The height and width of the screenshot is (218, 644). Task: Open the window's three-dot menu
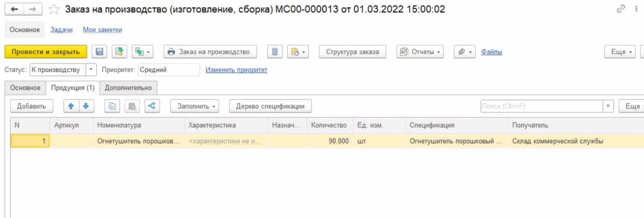636,9
